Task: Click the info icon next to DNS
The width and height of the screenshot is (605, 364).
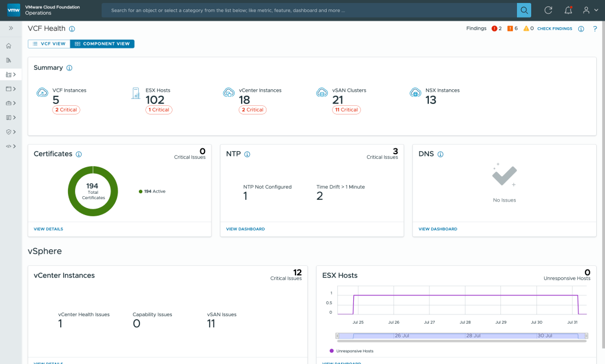Action: (x=440, y=154)
